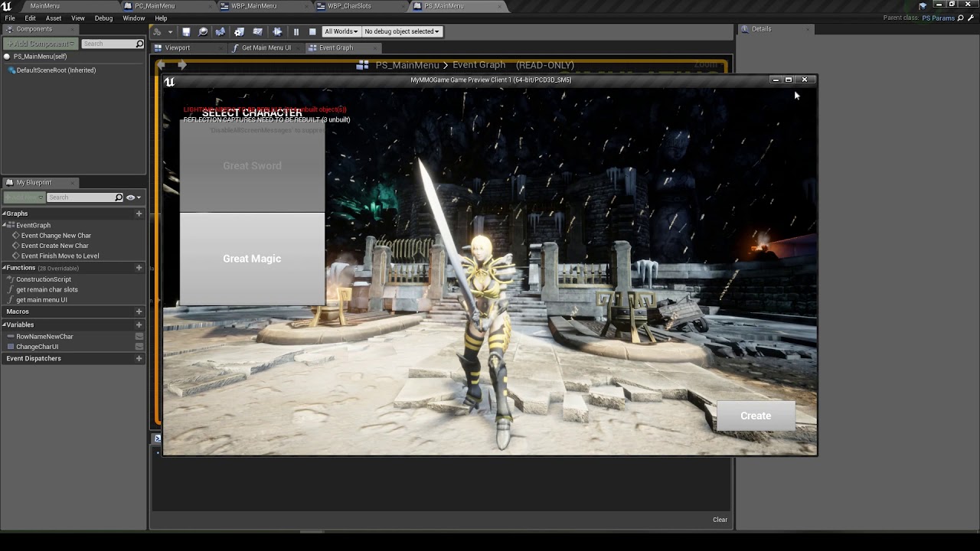Focus the My Blueprint search field

tap(84, 197)
